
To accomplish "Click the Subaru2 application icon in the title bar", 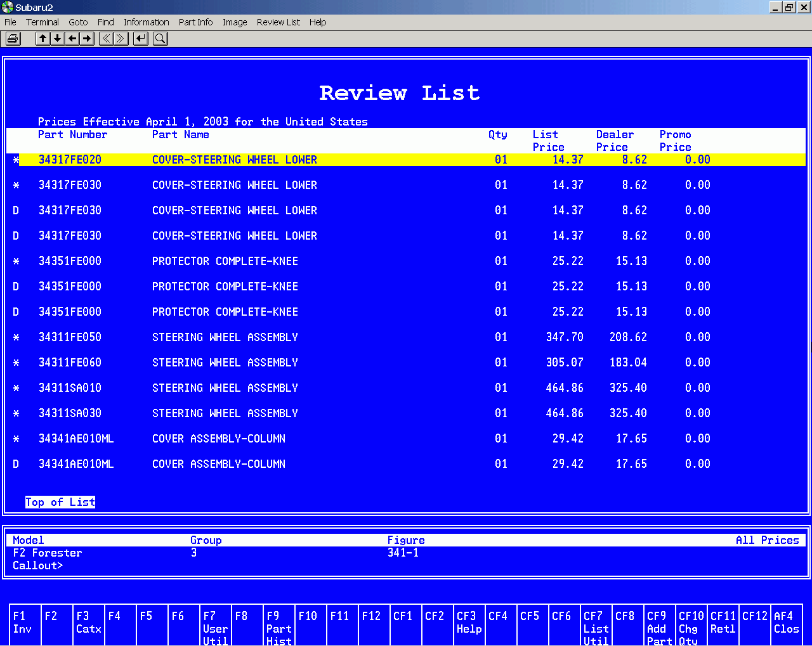I will [x=7, y=7].
